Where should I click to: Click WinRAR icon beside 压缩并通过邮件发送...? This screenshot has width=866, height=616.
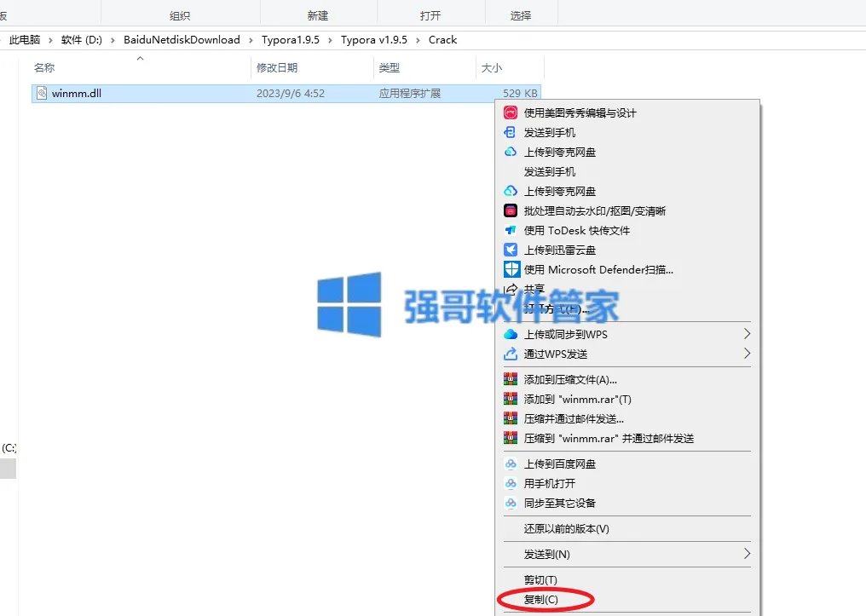(511, 418)
